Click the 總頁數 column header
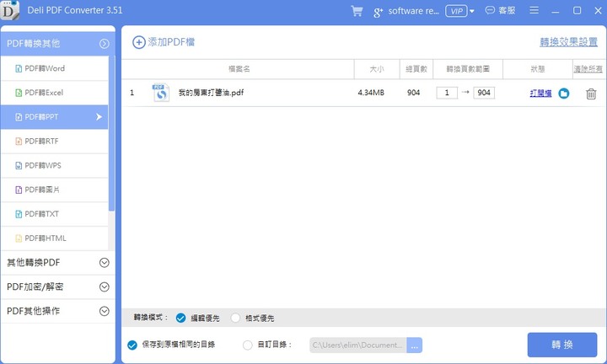607x364 pixels. (416, 69)
